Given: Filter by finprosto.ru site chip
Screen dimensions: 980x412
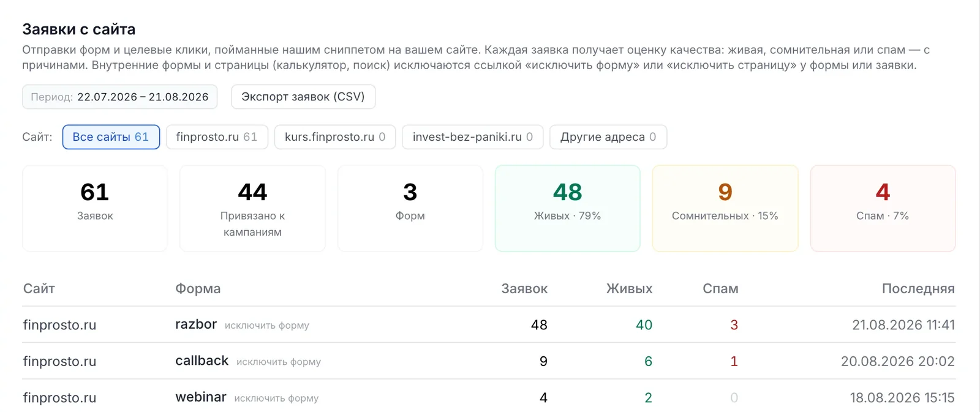Looking at the screenshot, I should [x=217, y=137].
